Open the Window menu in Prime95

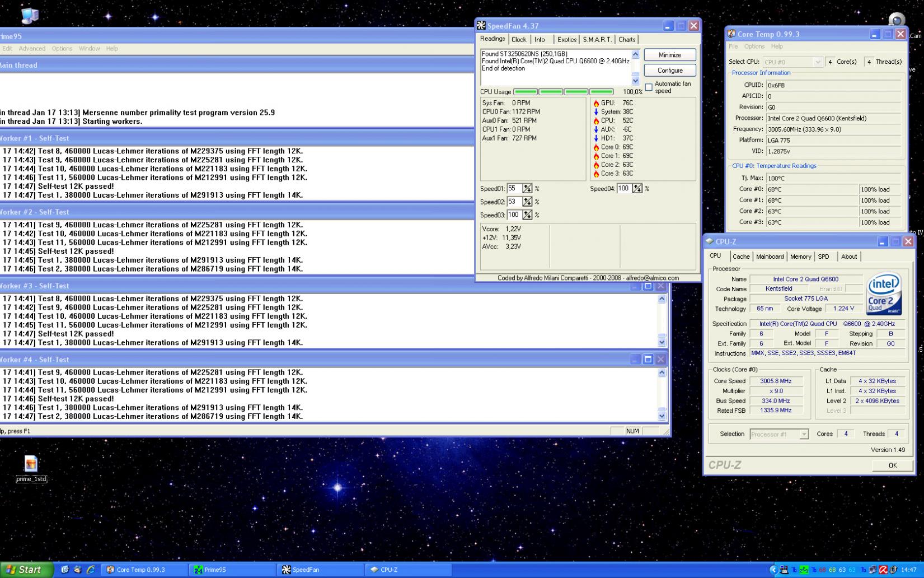[89, 49]
